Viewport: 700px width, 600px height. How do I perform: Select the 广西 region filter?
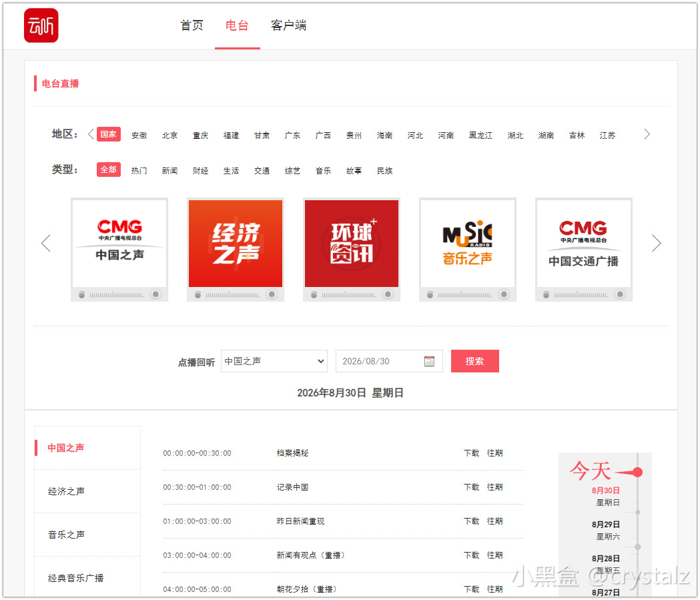(x=323, y=135)
